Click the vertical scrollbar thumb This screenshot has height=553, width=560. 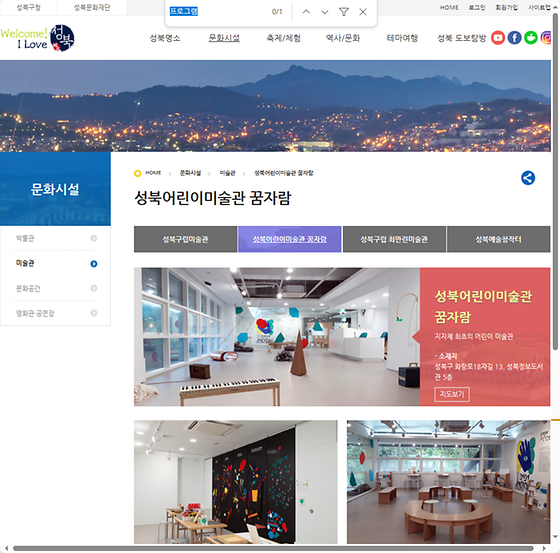(x=555, y=181)
